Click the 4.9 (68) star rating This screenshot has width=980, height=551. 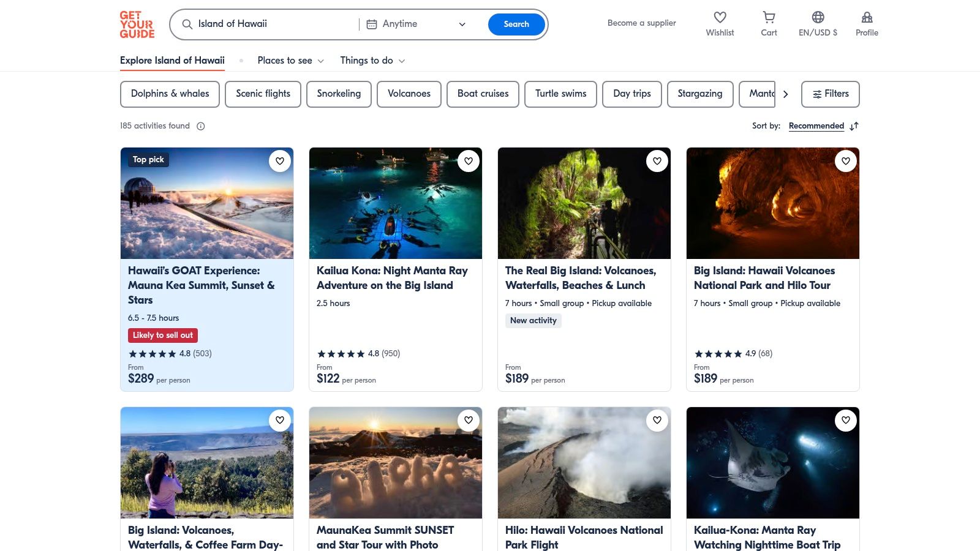click(x=733, y=354)
